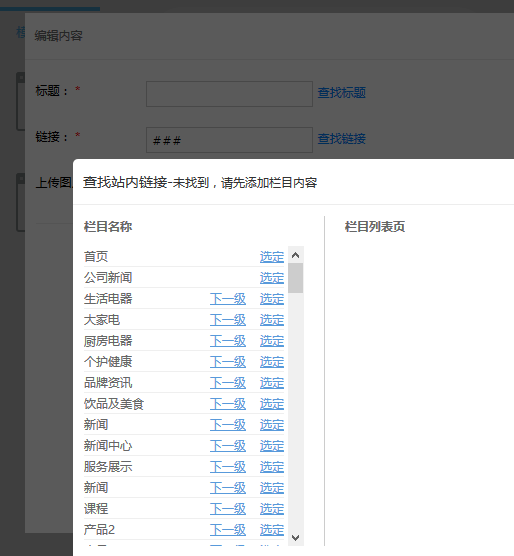514x556 pixels.
Task: Choose 选定 in the 产品2 row
Action: pyautogui.click(x=272, y=530)
